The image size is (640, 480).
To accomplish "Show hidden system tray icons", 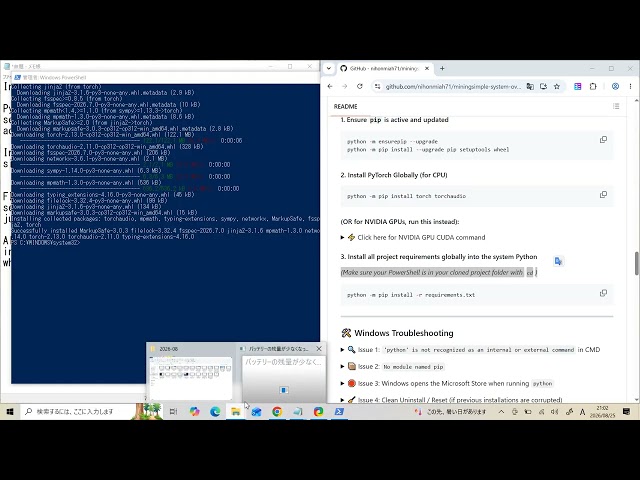I will click(x=501, y=412).
